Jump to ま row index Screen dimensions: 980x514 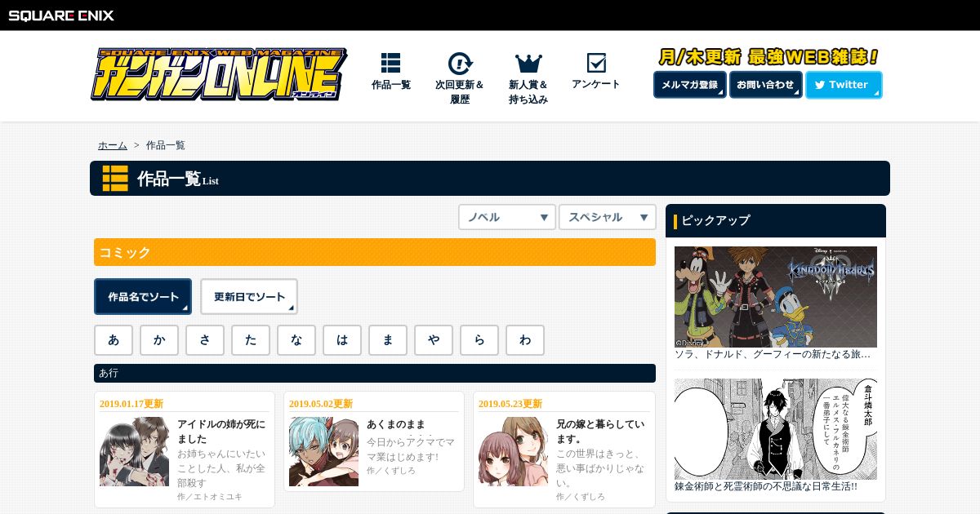coord(388,340)
